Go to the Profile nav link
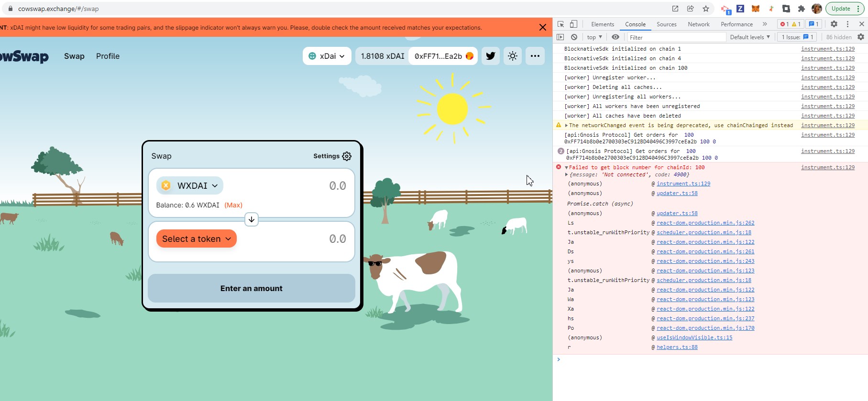This screenshot has width=868, height=401. (x=108, y=56)
